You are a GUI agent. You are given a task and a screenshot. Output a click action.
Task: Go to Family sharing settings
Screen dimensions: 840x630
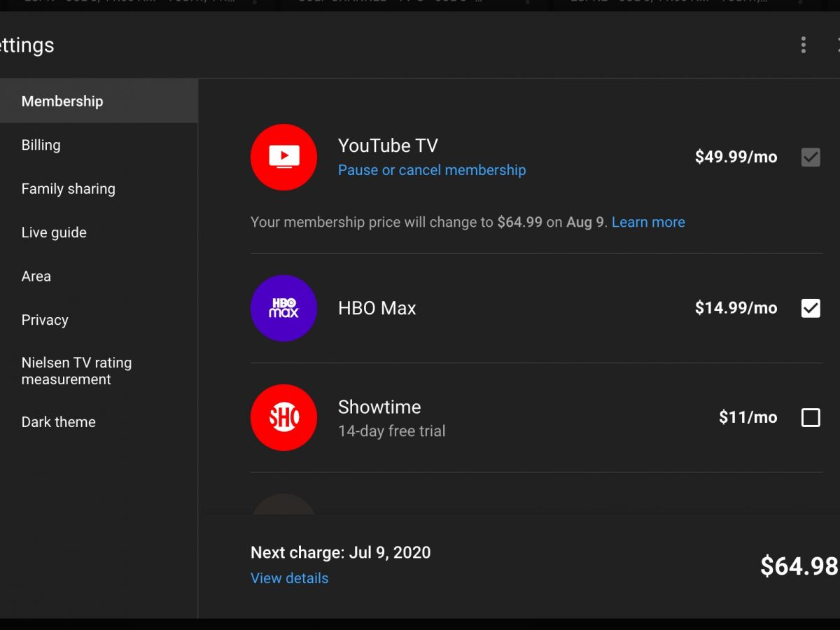coord(69,189)
